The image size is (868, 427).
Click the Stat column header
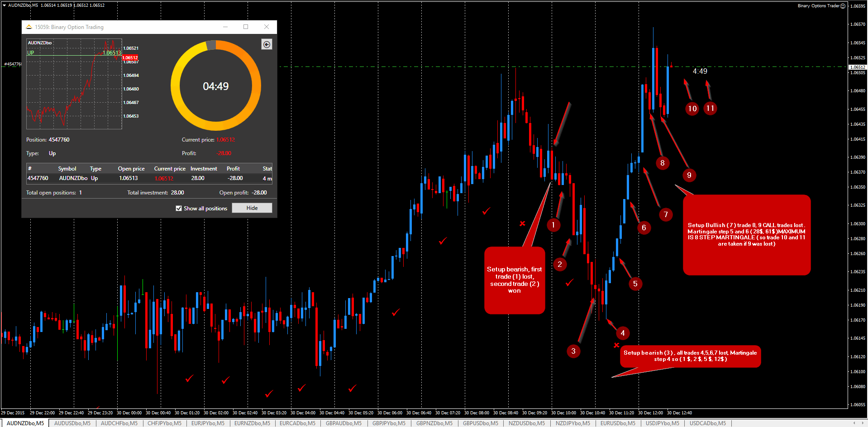(267, 169)
